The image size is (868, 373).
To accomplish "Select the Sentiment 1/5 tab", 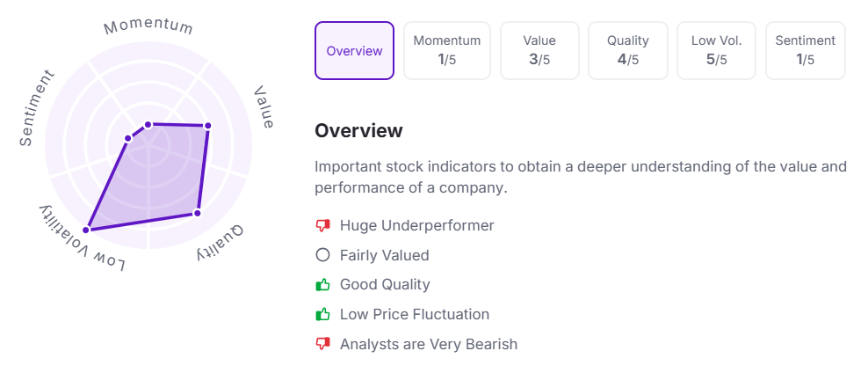I will [x=805, y=51].
